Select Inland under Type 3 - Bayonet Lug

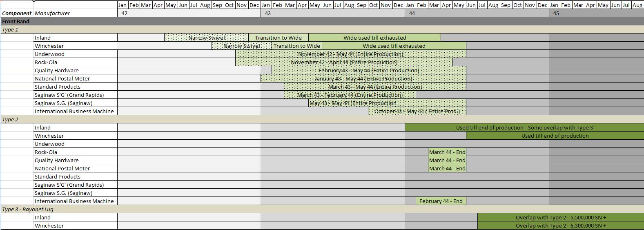tap(76, 217)
